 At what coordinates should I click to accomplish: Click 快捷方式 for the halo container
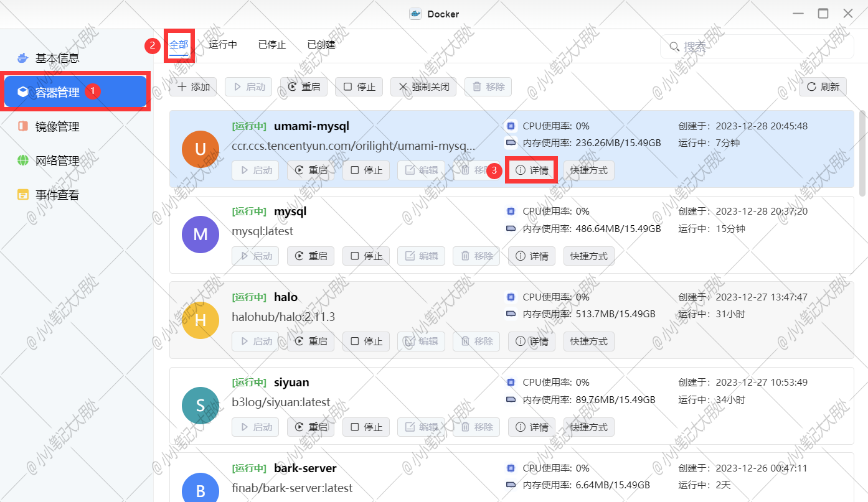point(589,341)
